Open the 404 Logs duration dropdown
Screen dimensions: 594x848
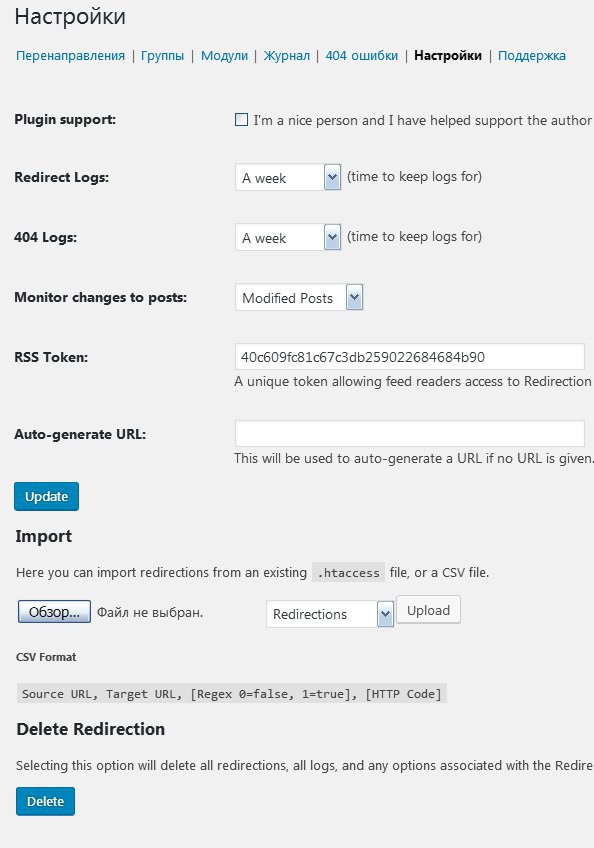pos(288,237)
